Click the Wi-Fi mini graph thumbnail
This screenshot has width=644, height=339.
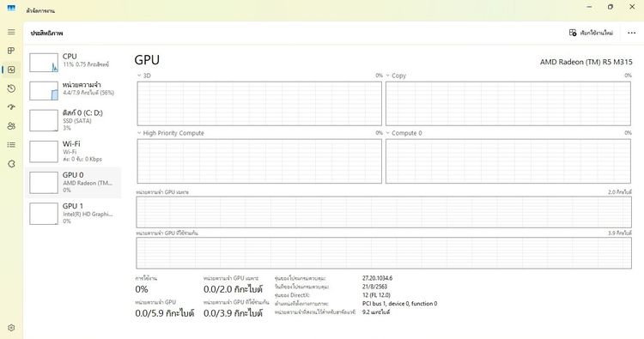click(44, 151)
